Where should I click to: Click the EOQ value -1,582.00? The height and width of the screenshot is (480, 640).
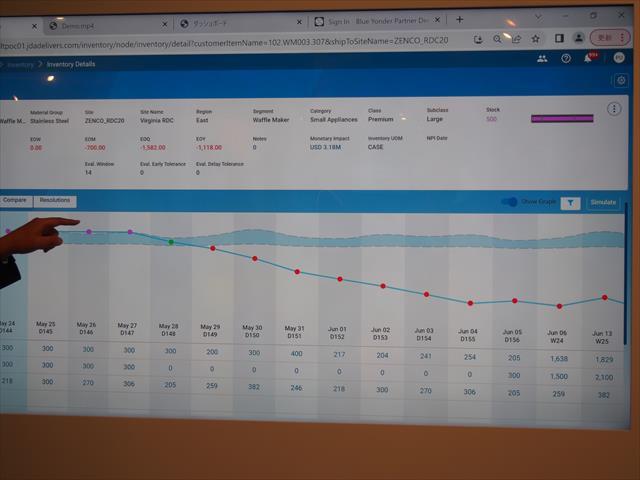(153, 147)
